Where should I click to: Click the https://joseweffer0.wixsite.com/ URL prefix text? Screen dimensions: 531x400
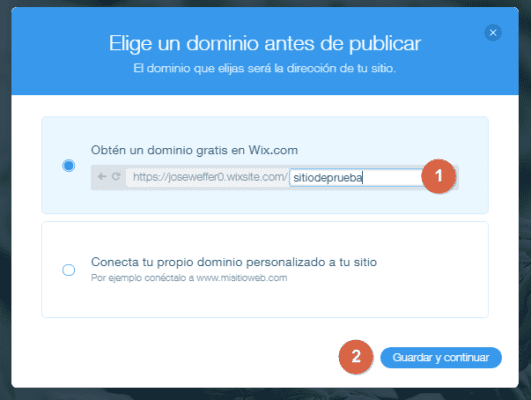[210, 177]
